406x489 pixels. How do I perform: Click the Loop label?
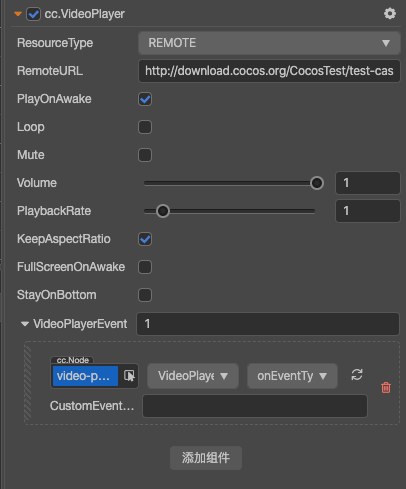(x=31, y=127)
